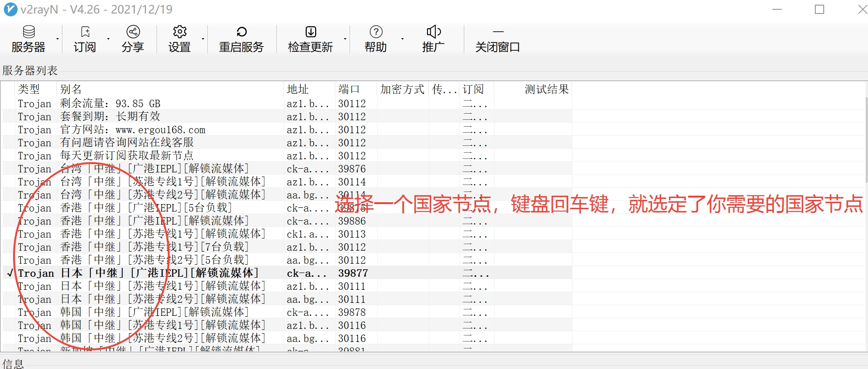Select active 日本 广港IEPL 解锁流媒体 node
The height and width of the screenshot is (369, 868).
pyautogui.click(x=287, y=273)
